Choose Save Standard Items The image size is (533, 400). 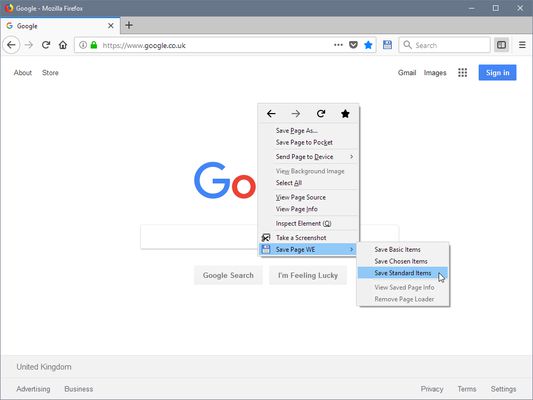403,273
